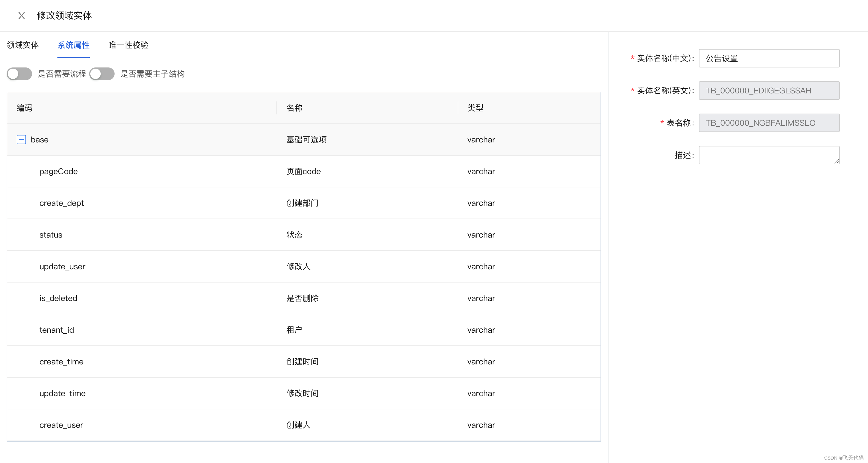
Task: Click the checkbox icon next to base
Action: (21, 140)
